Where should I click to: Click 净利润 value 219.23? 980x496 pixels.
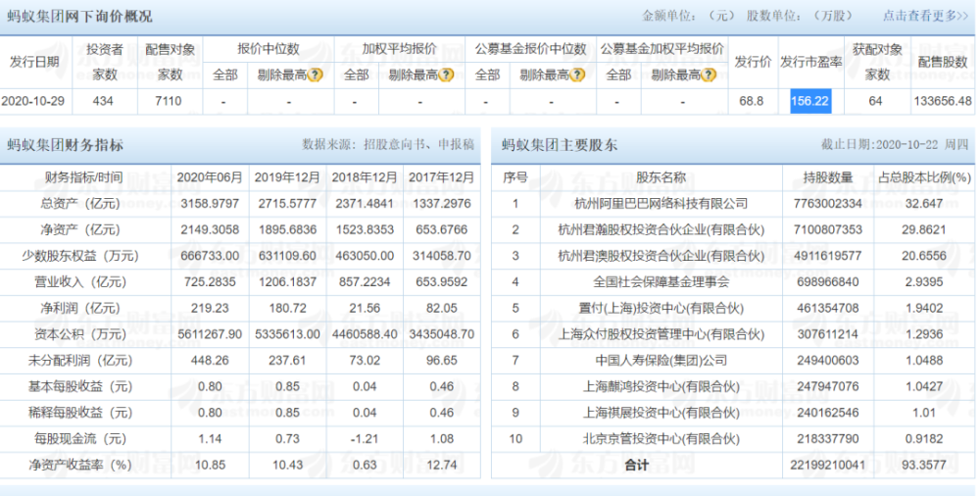pos(210,309)
